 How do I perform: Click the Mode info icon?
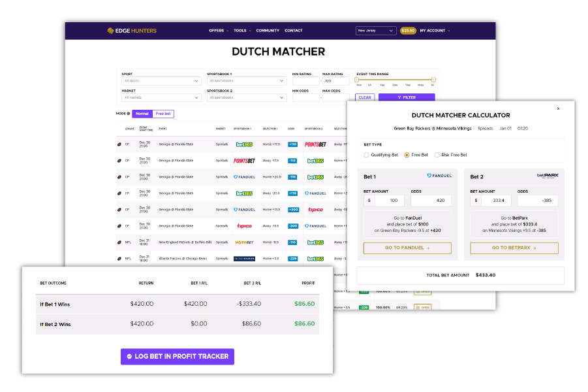tap(129, 114)
